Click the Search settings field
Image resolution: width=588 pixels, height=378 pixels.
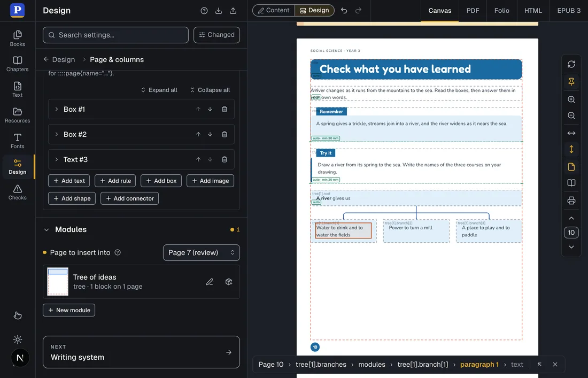pyautogui.click(x=115, y=35)
